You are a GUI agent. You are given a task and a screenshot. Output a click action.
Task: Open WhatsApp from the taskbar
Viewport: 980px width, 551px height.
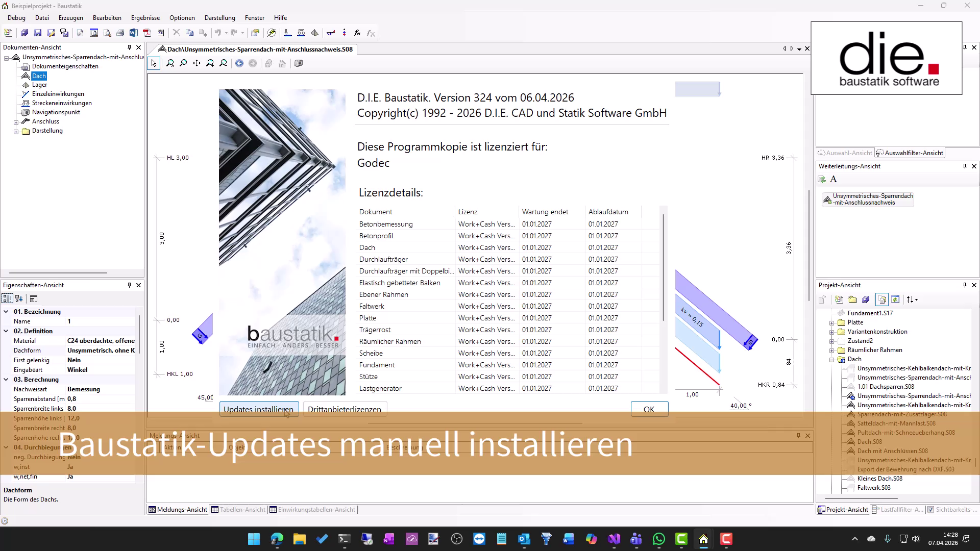click(659, 539)
